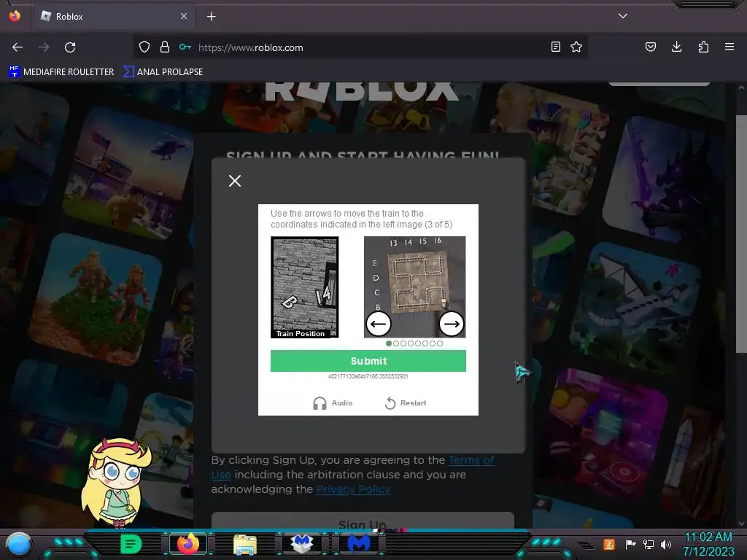This screenshot has width=747, height=560.
Task: Click the Train Position reference image
Action: coord(305,287)
